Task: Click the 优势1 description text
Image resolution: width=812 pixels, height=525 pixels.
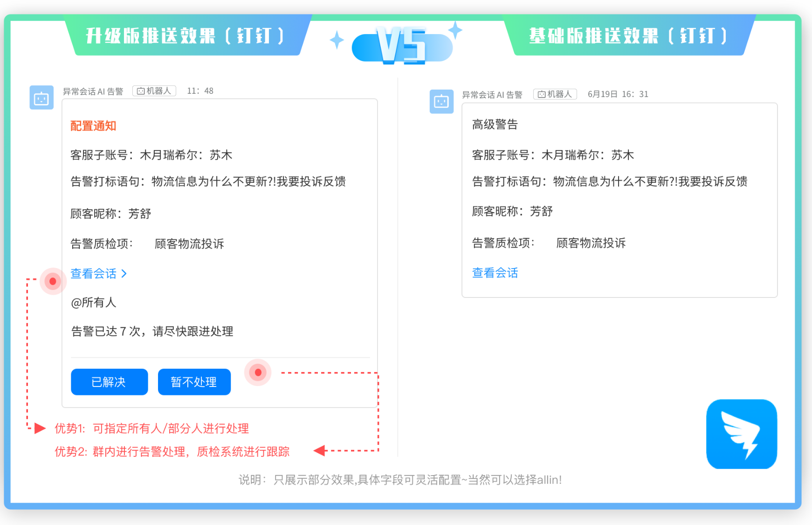Action: tap(152, 428)
